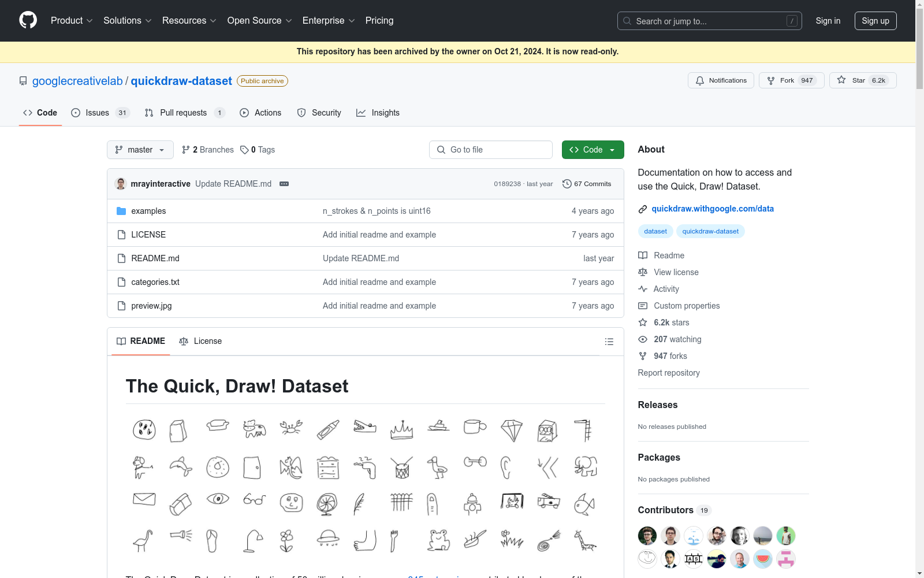
Task: Click the examples folder icon
Action: [x=121, y=211]
